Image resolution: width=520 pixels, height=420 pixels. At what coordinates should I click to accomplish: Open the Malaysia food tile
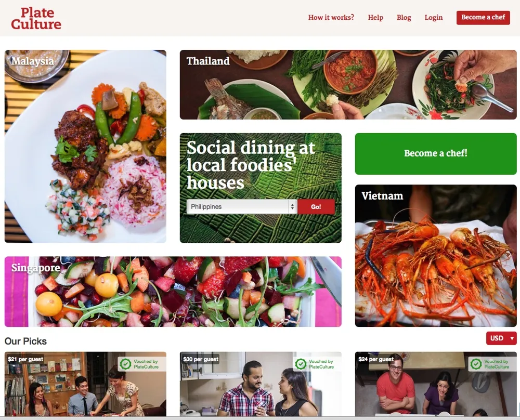coord(85,146)
